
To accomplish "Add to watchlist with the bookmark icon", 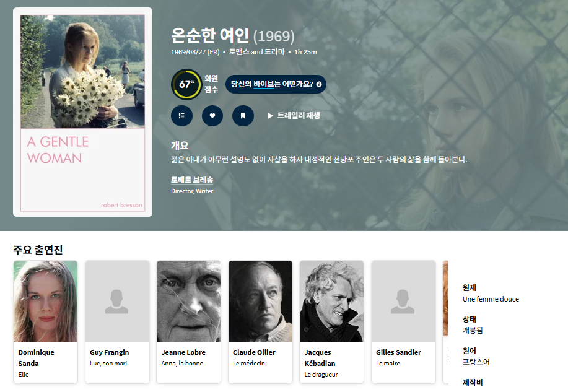I will 243,116.
